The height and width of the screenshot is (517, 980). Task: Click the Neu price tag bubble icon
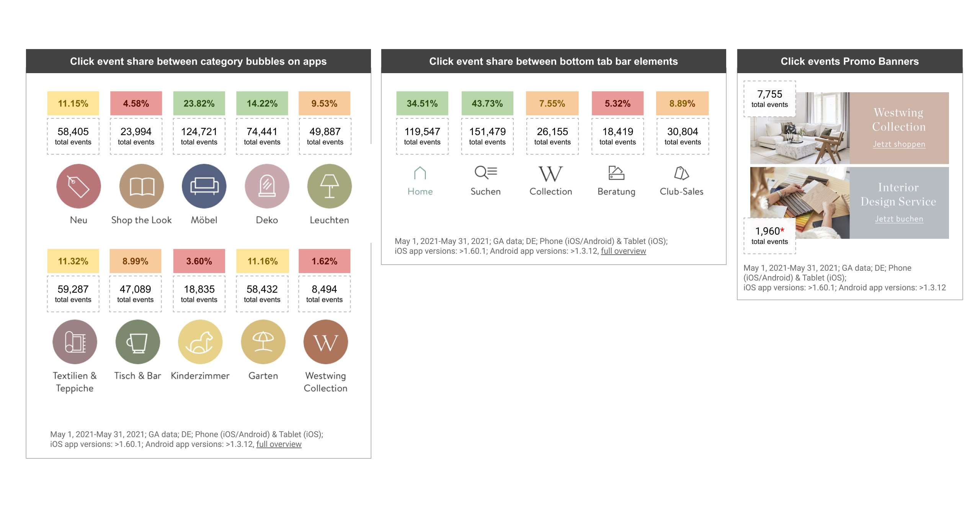click(78, 187)
